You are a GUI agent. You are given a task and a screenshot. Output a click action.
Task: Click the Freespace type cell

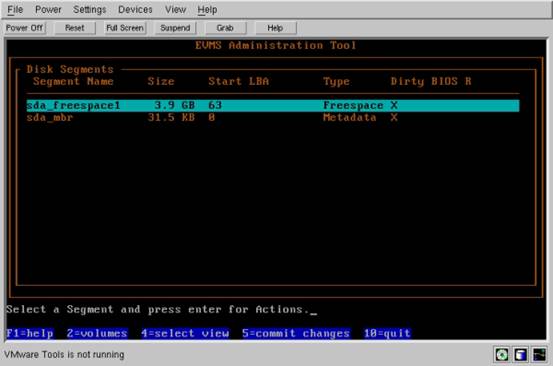coord(353,105)
